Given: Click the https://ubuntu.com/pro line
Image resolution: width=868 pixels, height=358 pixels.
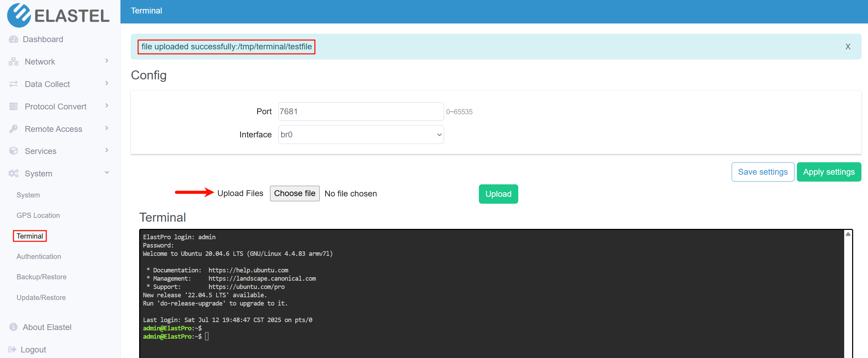Looking at the screenshot, I should click(247, 287).
